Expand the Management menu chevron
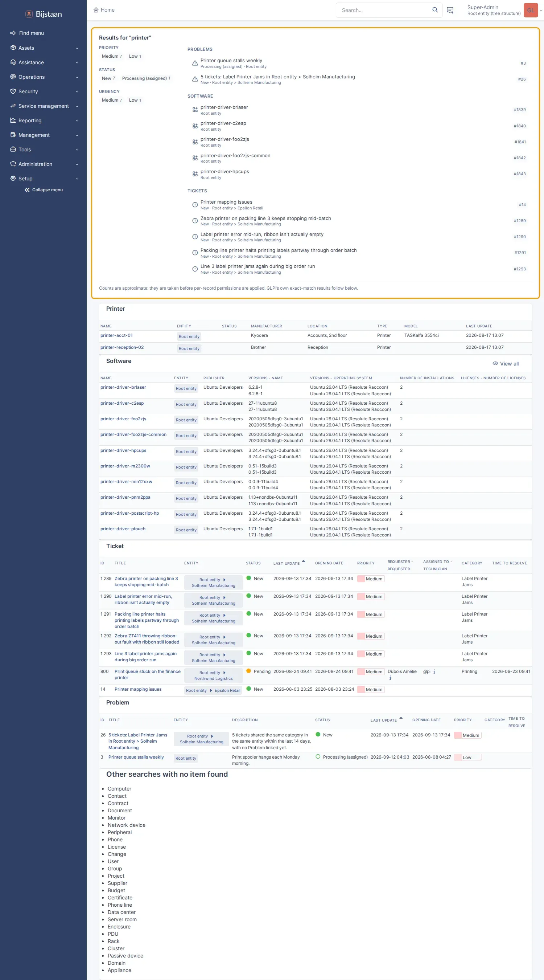Image resolution: width=544 pixels, height=980 pixels. coord(77,135)
